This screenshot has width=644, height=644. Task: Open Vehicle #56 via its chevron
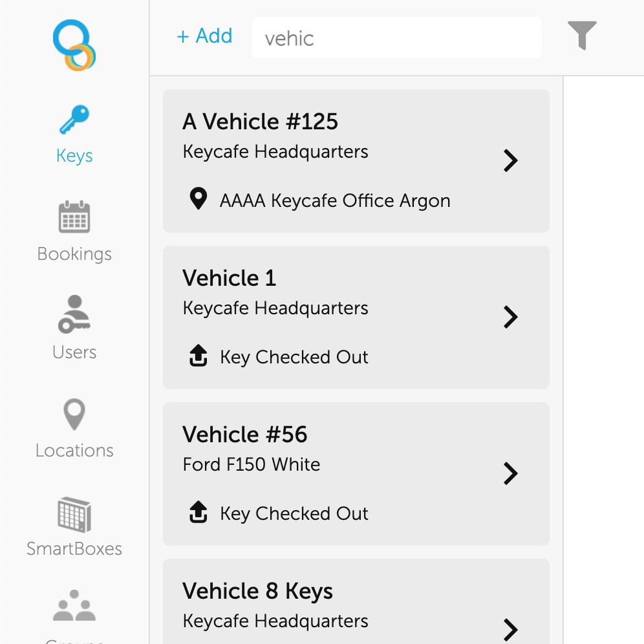[x=510, y=474]
